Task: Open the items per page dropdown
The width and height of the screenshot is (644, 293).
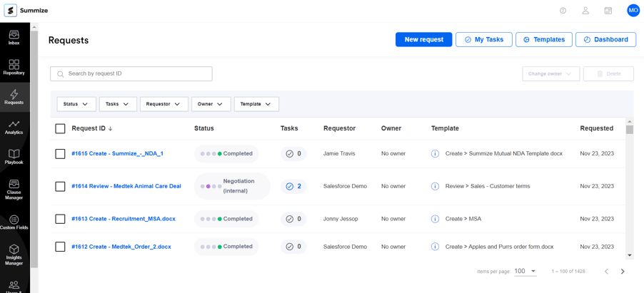Action: pyautogui.click(x=525, y=271)
